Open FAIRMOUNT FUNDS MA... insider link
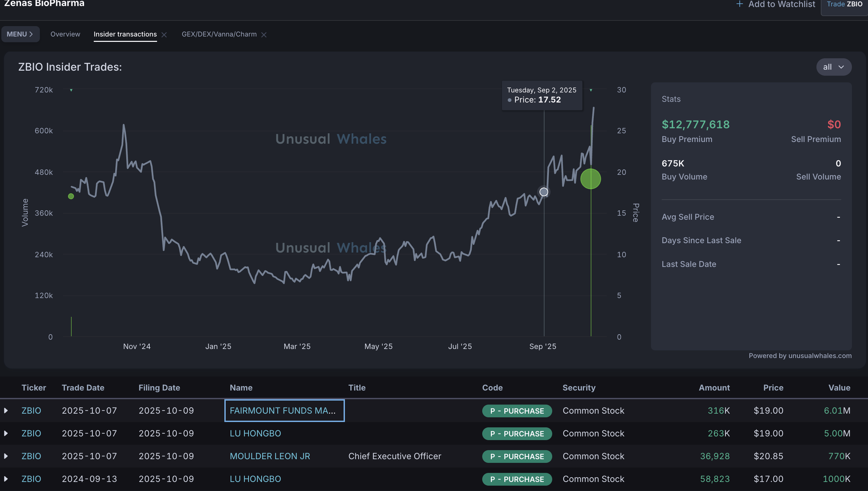The image size is (868, 491). pos(283,410)
